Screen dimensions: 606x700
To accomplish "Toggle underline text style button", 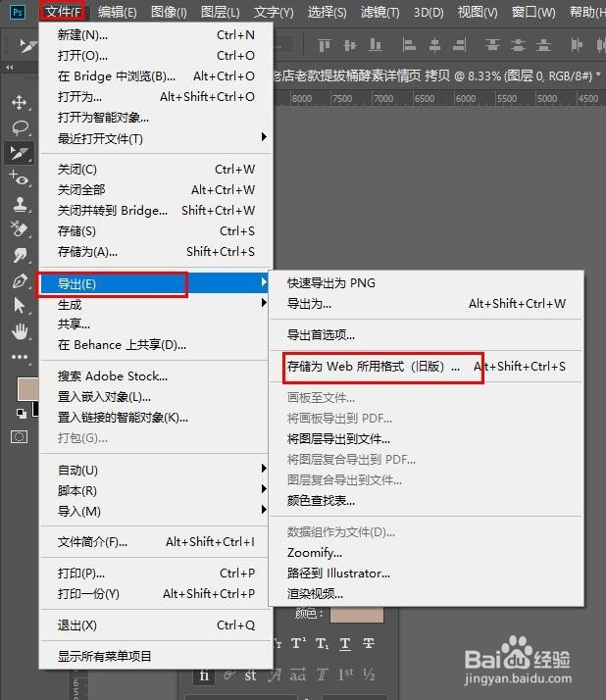I will (345, 643).
